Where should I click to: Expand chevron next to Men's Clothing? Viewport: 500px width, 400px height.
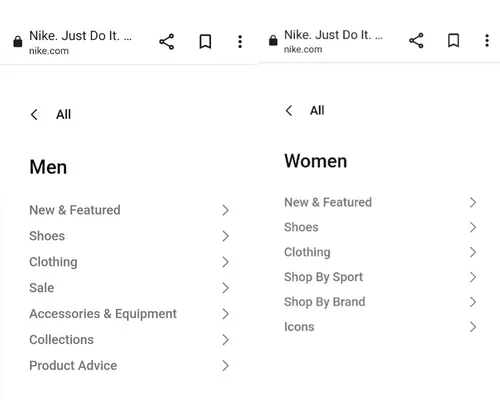click(x=226, y=262)
